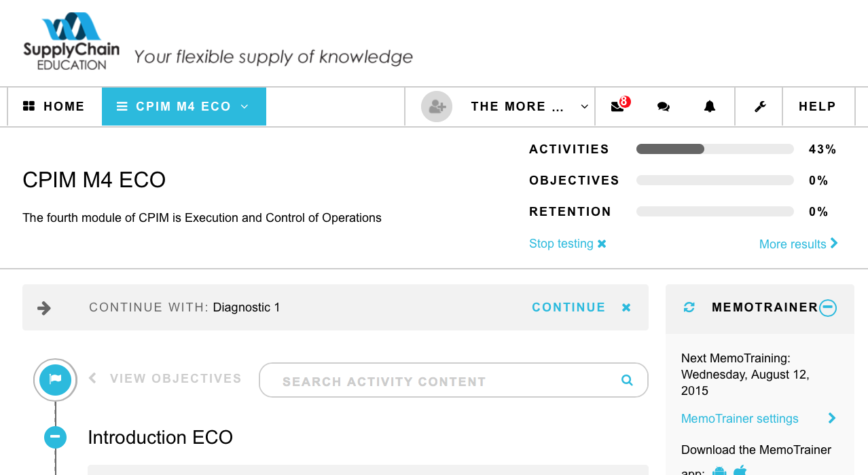This screenshot has width=868, height=475.
Task: Dismiss the Continue With banner
Action: click(626, 307)
